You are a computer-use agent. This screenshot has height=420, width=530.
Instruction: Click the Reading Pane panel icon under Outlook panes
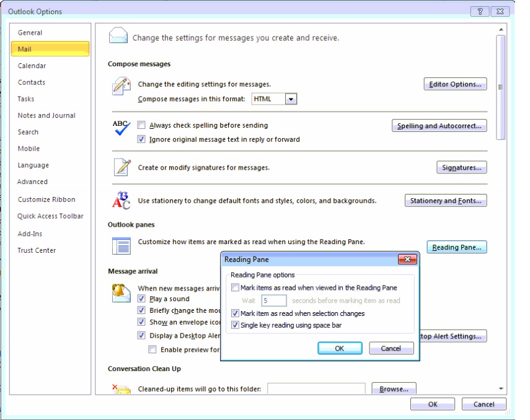pyautogui.click(x=120, y=246)
